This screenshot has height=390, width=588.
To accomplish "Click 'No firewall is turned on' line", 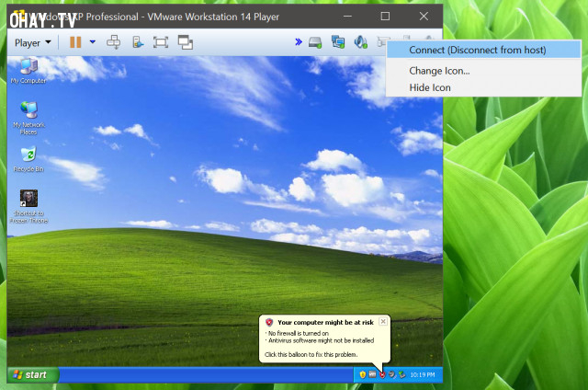I will pos(298,333).
